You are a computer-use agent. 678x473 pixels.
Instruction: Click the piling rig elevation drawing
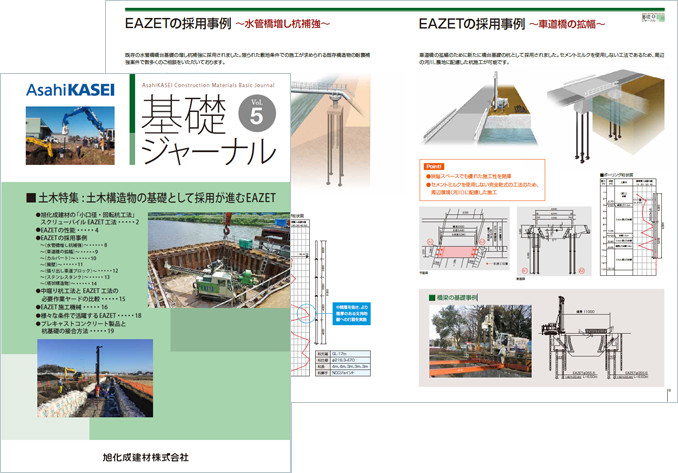[596, 338]
